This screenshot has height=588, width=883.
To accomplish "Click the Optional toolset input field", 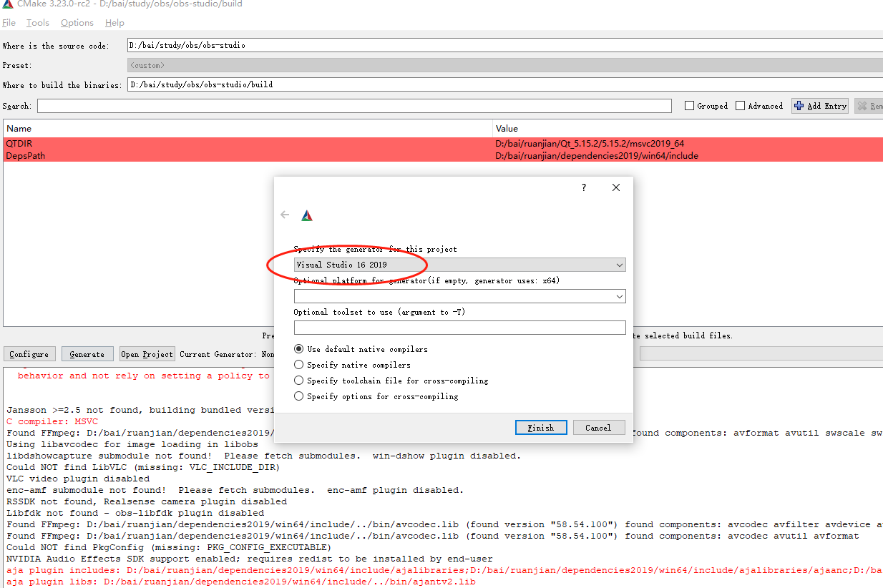I will [x=459, y=328].
